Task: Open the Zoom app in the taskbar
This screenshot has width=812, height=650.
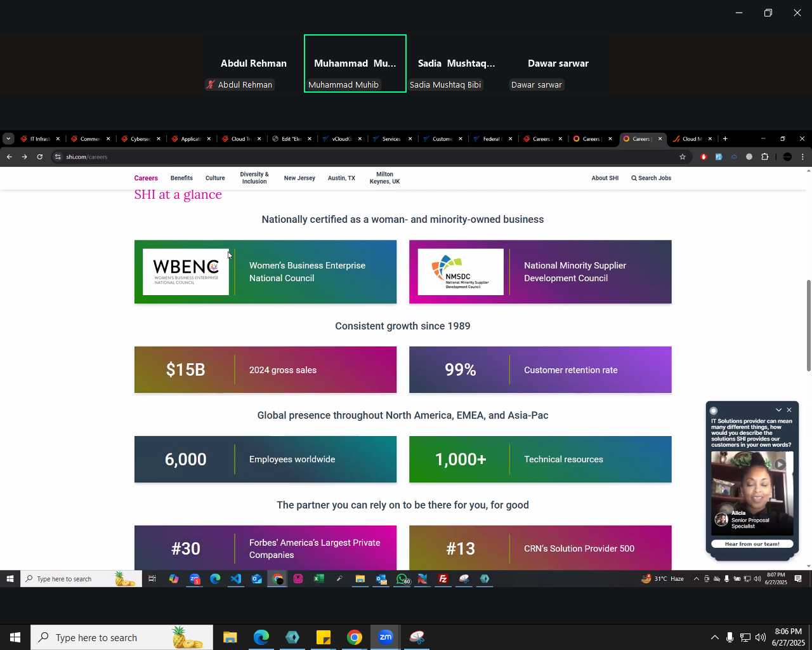Action: pos(386,637)
